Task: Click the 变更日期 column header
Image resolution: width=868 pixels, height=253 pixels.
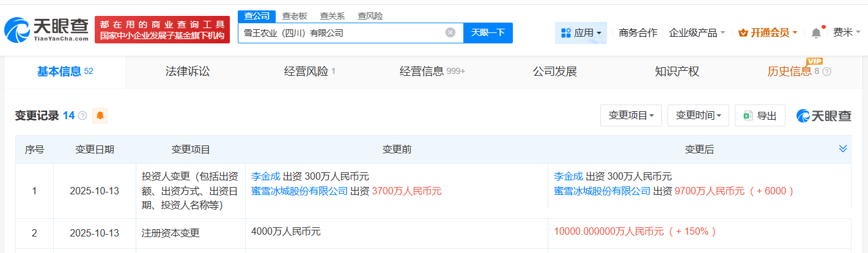Action: tap(94, 149)
